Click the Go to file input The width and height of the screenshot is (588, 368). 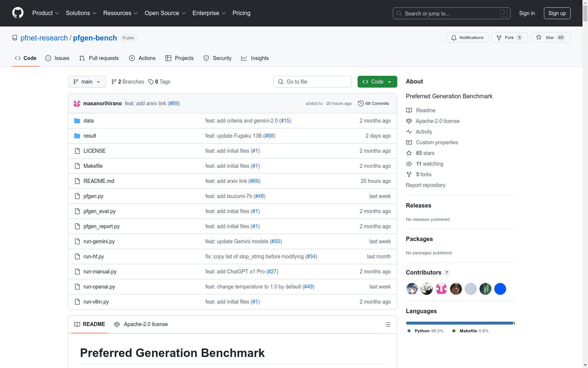312,82
